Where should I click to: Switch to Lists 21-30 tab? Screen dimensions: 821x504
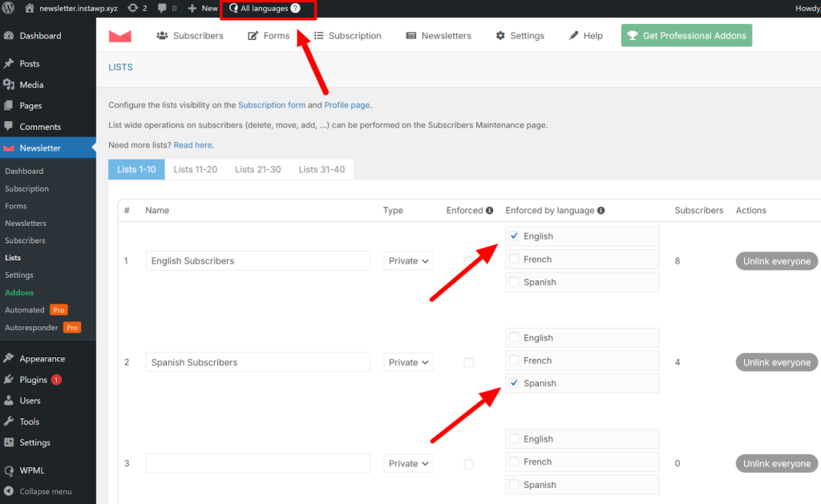coord(257,170)
